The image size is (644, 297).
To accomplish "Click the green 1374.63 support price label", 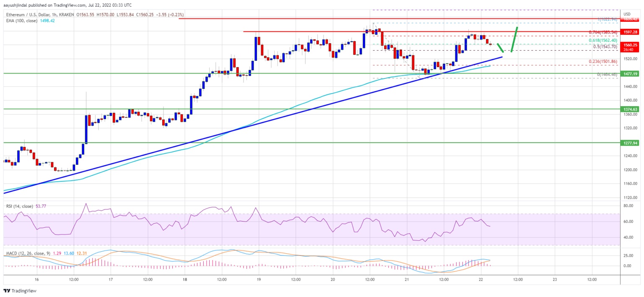I will coord(630,109).
